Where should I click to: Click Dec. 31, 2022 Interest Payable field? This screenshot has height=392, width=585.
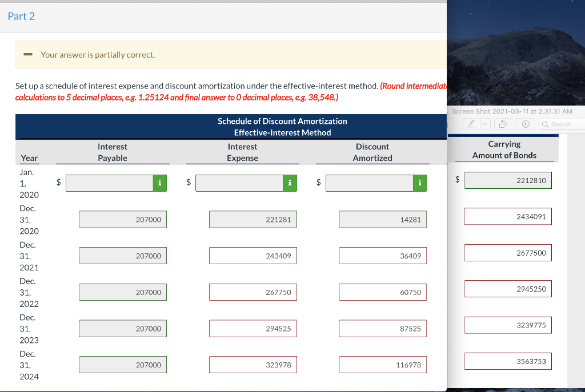pos(123,292)
